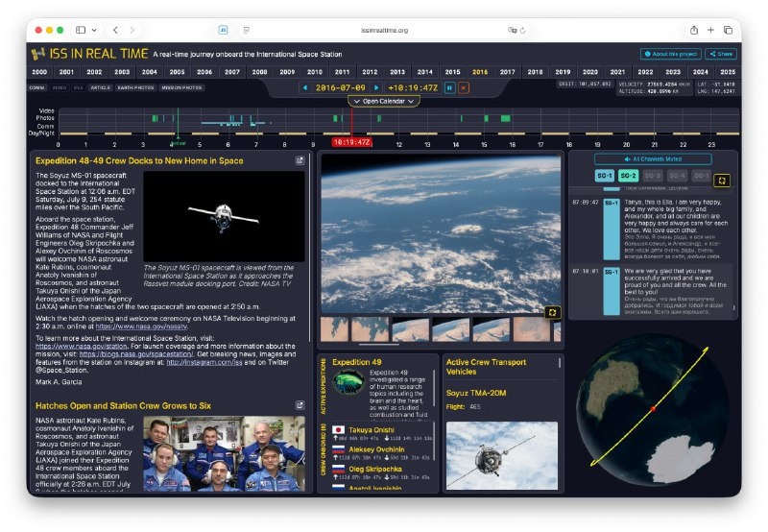This screenshot has width=768, height=532.
Task: Open the nasa.gov/nasatv link
Action: point(141,326)
